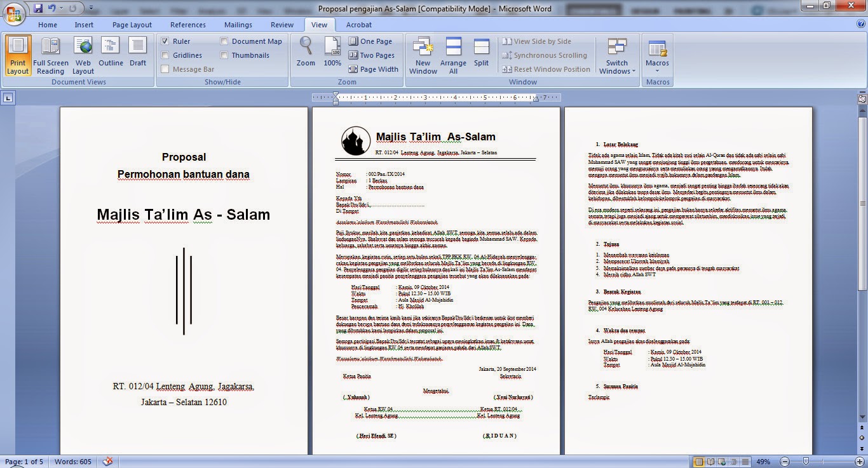This screenshot has width=868, height=468.
Task: Open the Page Layout tab
Action: (x=132, y=25)
